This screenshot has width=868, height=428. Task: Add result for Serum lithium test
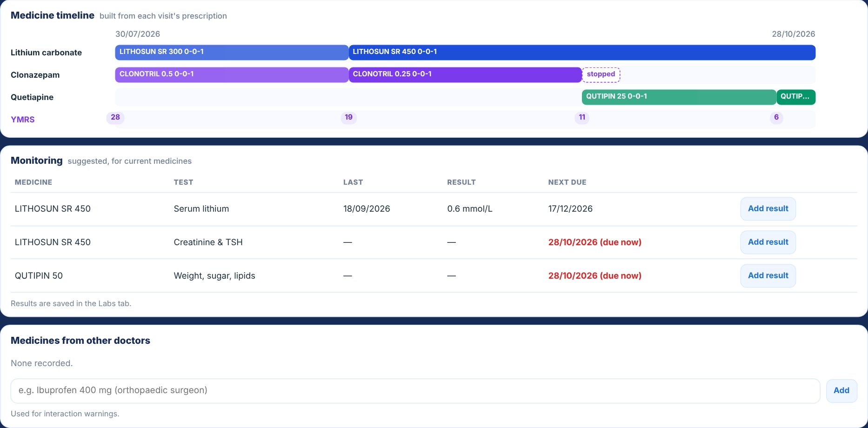(x=768, y=209)
